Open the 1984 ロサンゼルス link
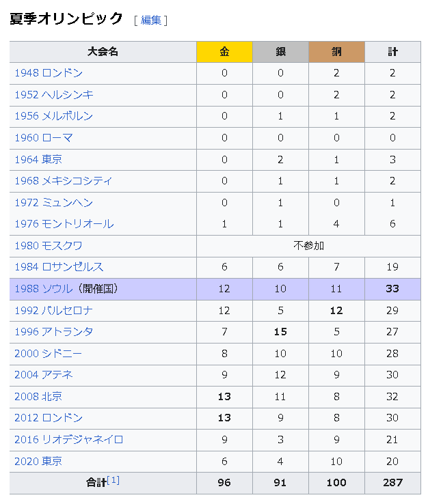Image resolution: width=428 pixels, height=504 pixels. [59, 267]
